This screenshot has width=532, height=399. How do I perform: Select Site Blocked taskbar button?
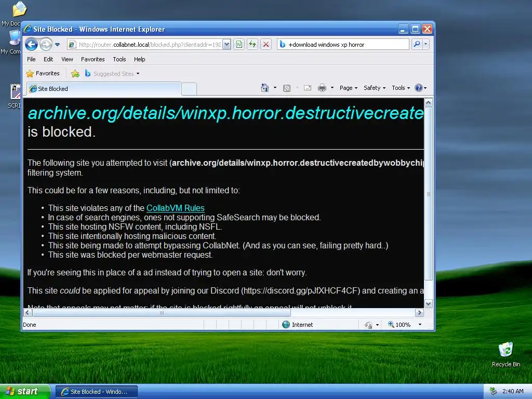(96, 392)
